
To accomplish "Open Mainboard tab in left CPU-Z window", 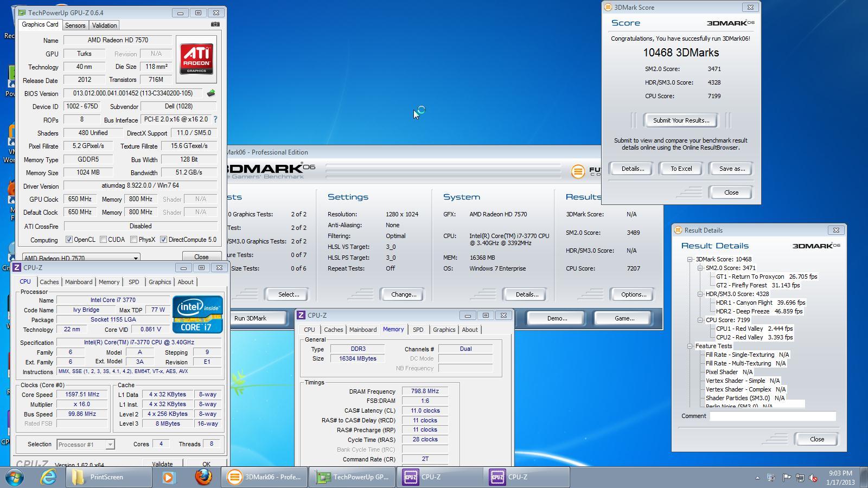I will 79,282.
